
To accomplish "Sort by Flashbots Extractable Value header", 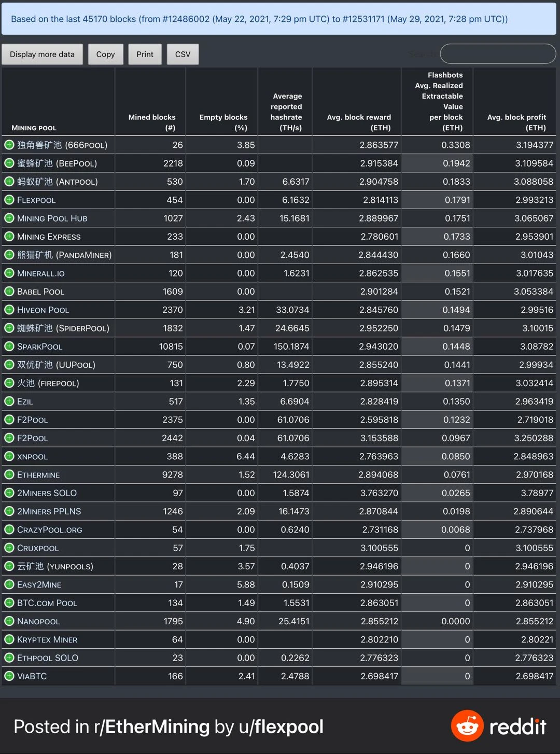I will pos(437,102).
